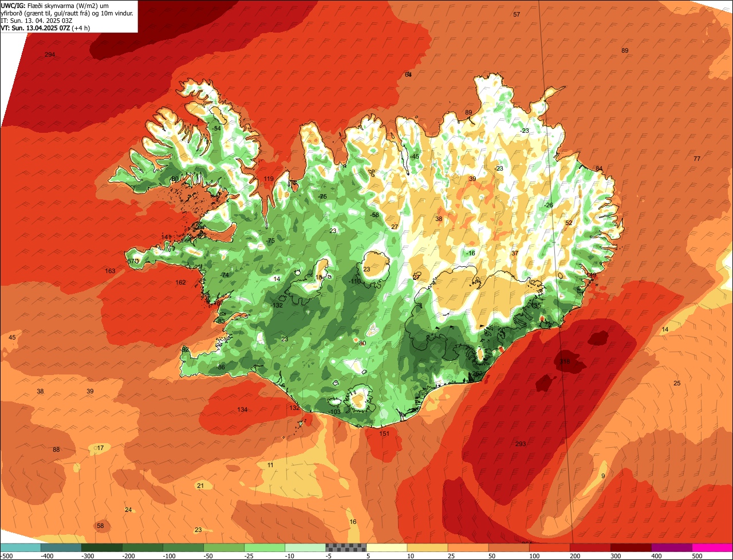This screenshot has width=733, height=560.
Task: Click the -200 to -100 dark green swatch
Action: click(142, 547)
